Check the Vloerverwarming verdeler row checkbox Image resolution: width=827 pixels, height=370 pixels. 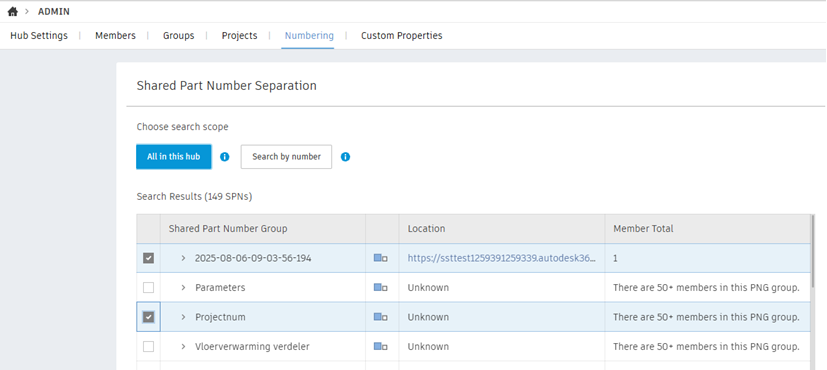(x=149, y=347)
